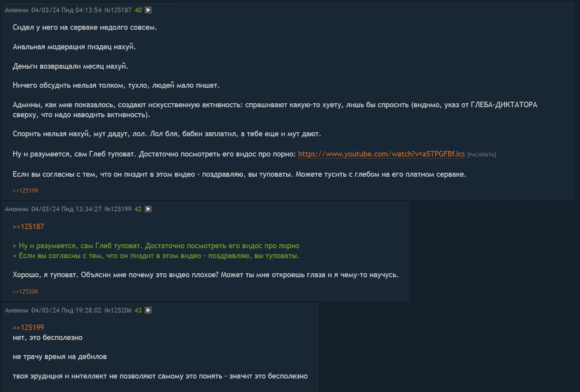Click post number №125206 in the header

click(x=118, y=311)
